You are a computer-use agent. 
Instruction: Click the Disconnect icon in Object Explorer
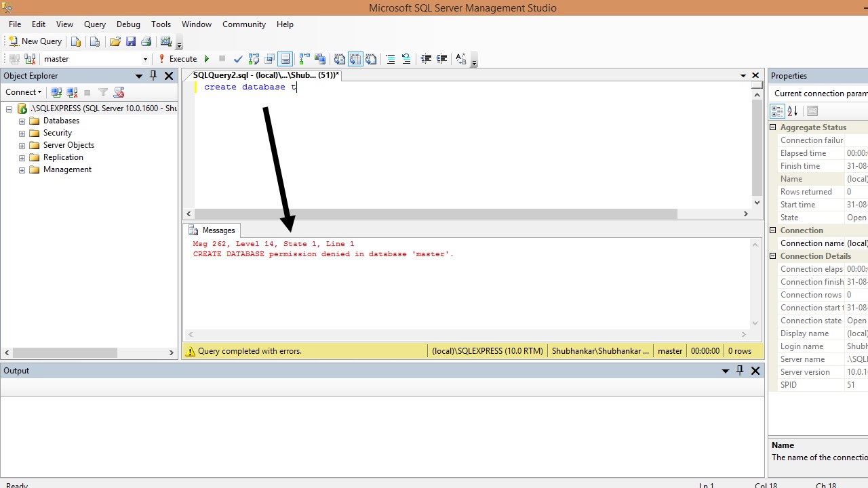[x=72, y=92]
